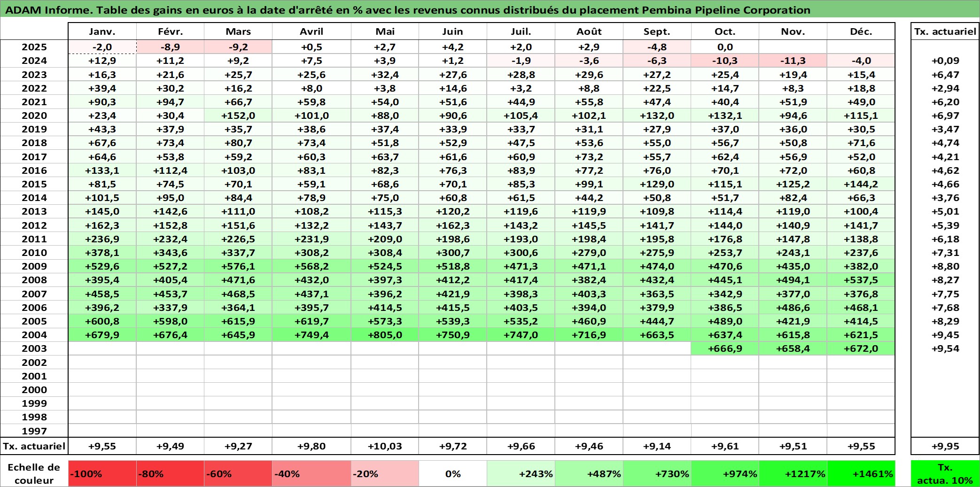Viewport: 980px width, 487px height.
Task: Click the +619,7 cell in 2005
Action: [x=311, y=321]
